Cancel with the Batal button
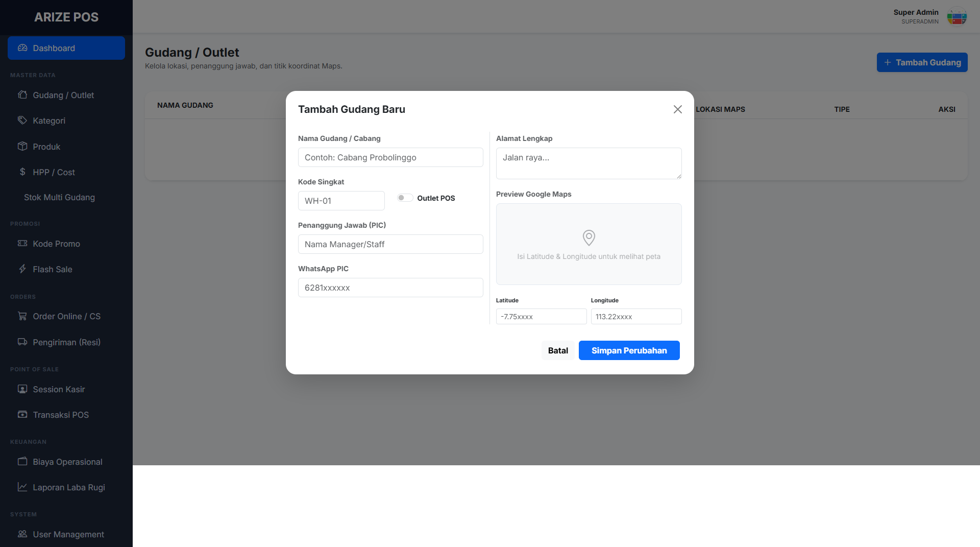Image resolution: width=980 pixels, height=547 pixels. (x=557, y=350)
